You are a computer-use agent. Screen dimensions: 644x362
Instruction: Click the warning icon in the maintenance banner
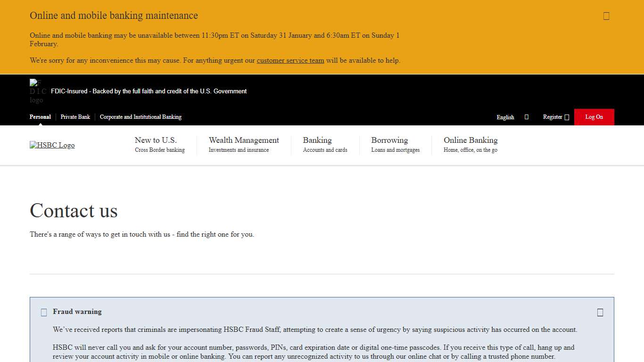pyautogui.click(x=606, y=16)
